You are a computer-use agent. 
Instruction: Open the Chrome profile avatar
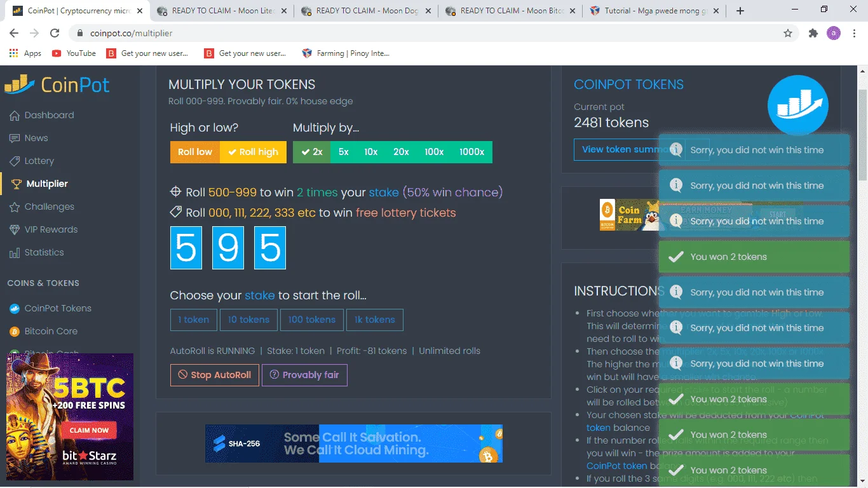834,33
